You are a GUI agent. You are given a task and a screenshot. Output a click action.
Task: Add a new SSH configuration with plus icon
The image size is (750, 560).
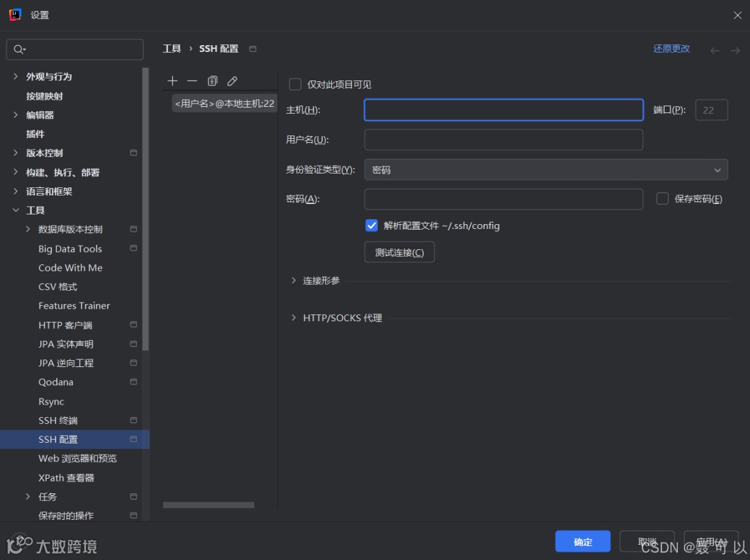coord(173,80)
